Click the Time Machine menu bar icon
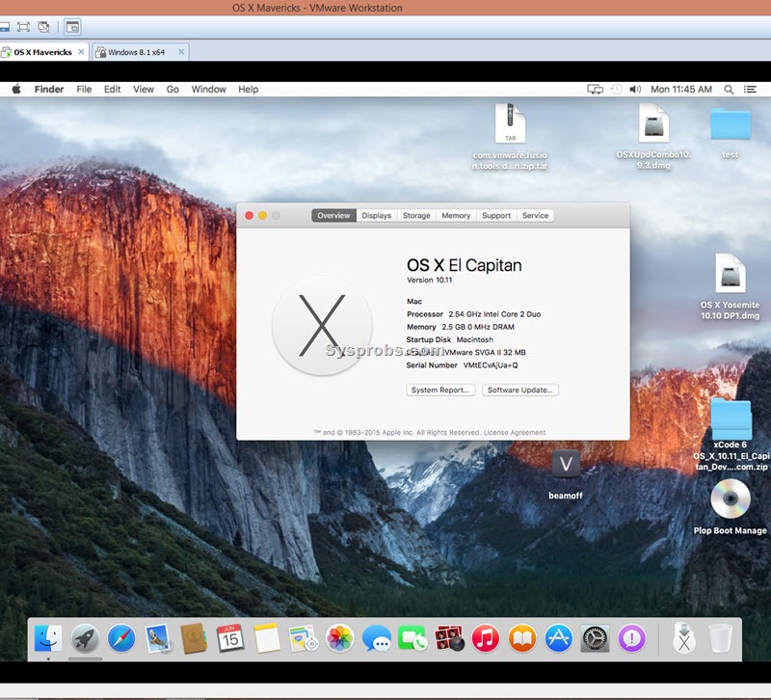 click(x=616, y=89)
